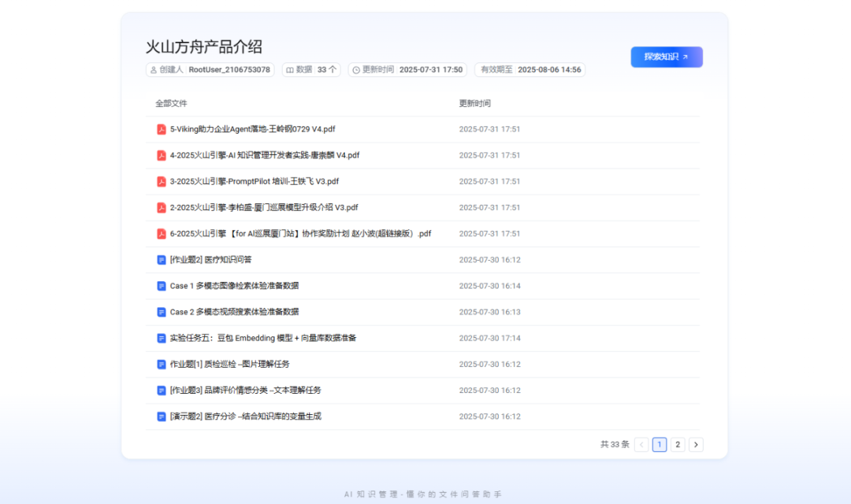This screenshot has height=504, width=851.
Task: Click the document icon beside 作业题[1] 质检巡检
Action: (x=162, y=364)
